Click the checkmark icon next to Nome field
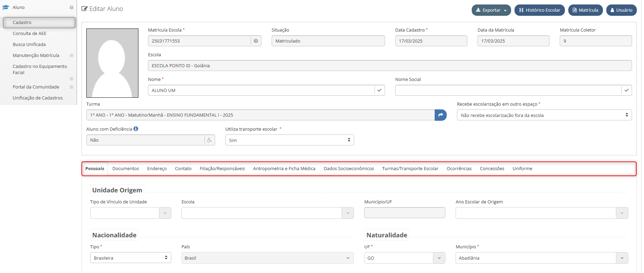This screenshot has height=273, width=644. click(x=380, y=90)
